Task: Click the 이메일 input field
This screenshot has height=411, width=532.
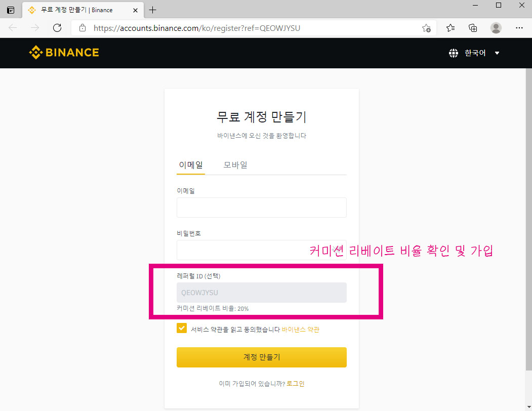Action: click(261, 208)
